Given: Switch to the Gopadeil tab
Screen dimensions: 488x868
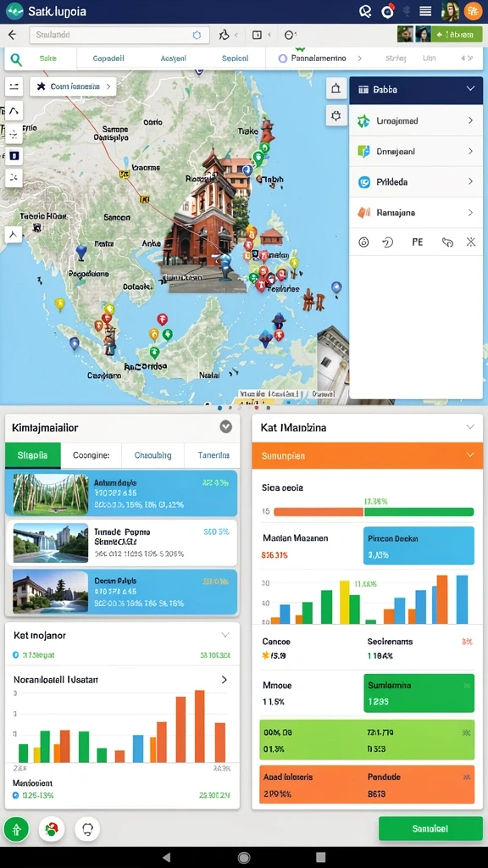Looking at the screenshot, I should point(108,58).
